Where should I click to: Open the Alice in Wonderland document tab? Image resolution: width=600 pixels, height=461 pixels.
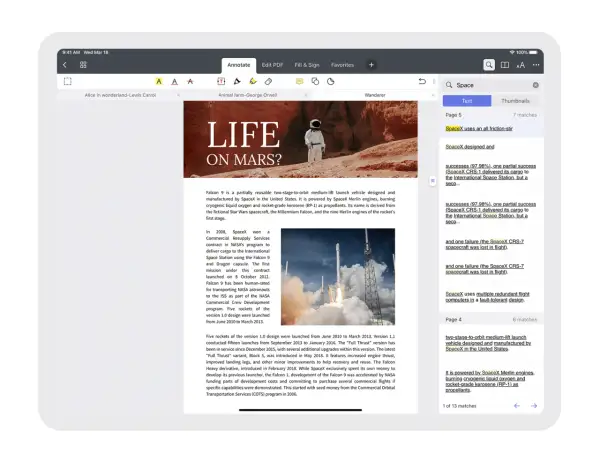[x=120, y=95]
